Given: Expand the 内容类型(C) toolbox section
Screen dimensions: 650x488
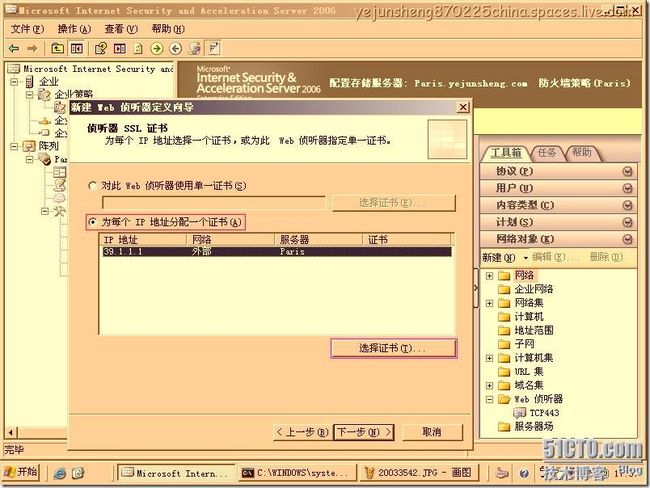Looking at the screenshot, I should click(x=558, y=205).
